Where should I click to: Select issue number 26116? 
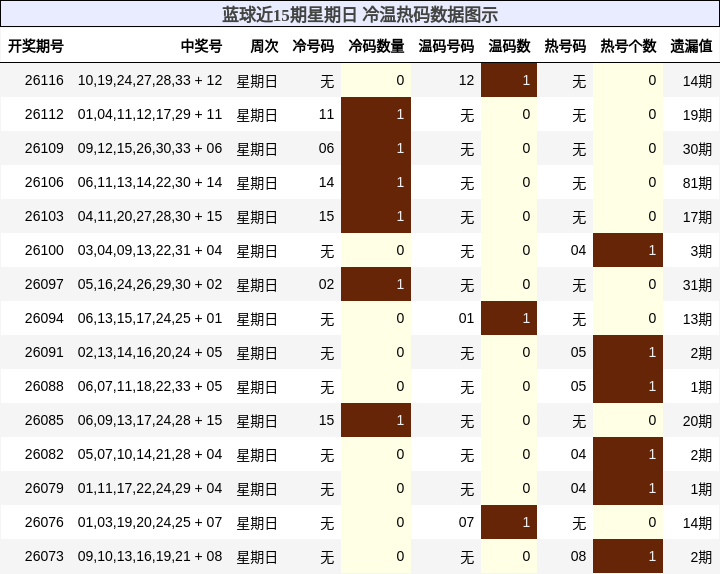tap(44, 80)
